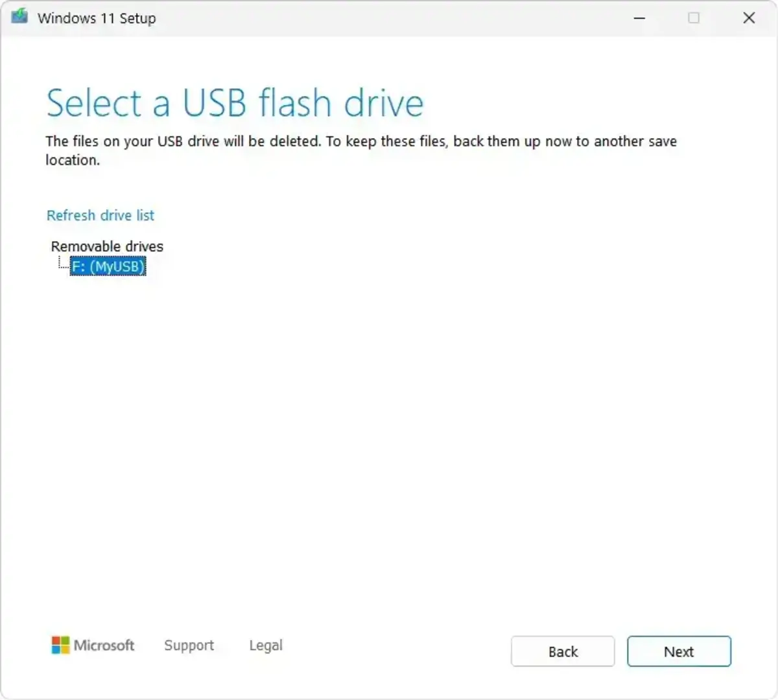Viewport: 778px width, 700px height.
Task: Click the colored Microsoft square emblem
Action: 62,646
